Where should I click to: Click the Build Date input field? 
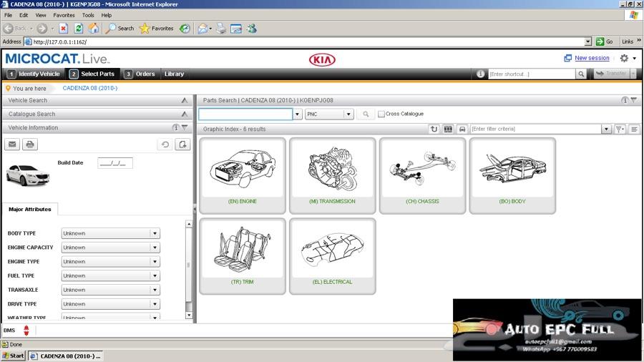(x=115, y=163)
